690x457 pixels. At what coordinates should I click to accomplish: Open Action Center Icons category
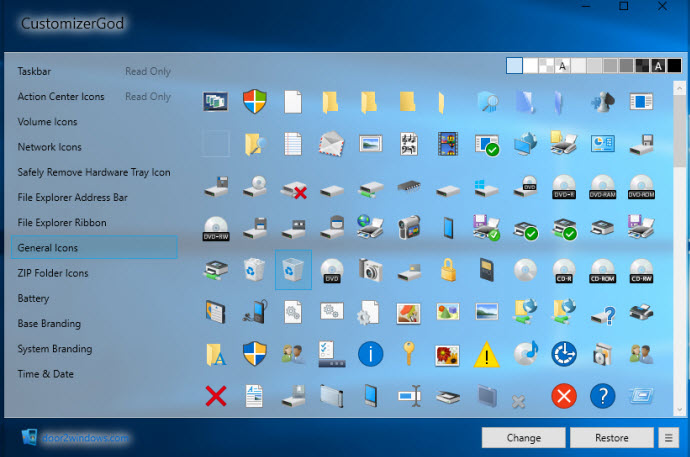coord(61,96)
